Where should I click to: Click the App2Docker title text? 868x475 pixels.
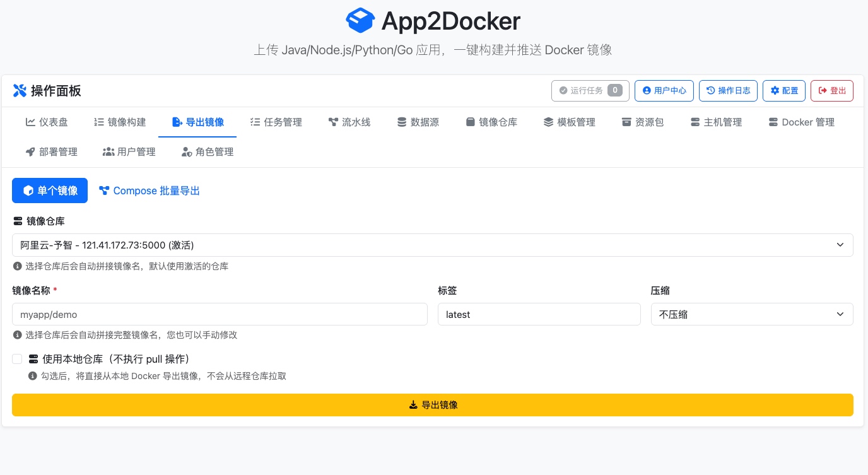pos(451,21)
